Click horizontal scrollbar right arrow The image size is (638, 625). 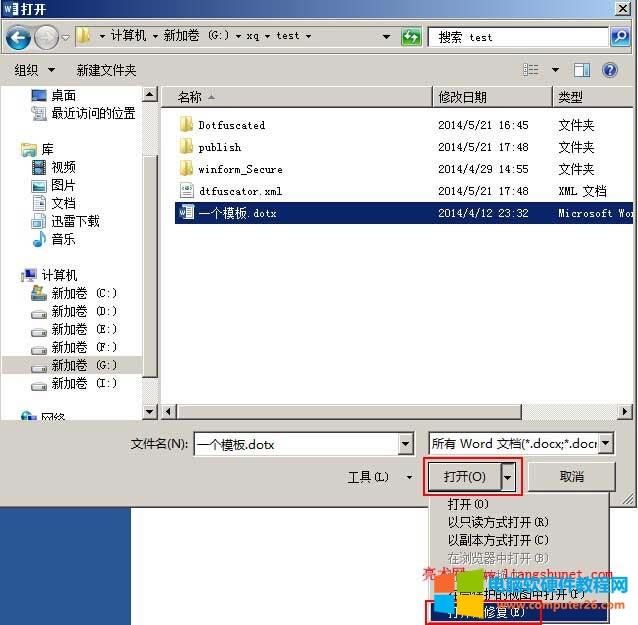point(625,412)
